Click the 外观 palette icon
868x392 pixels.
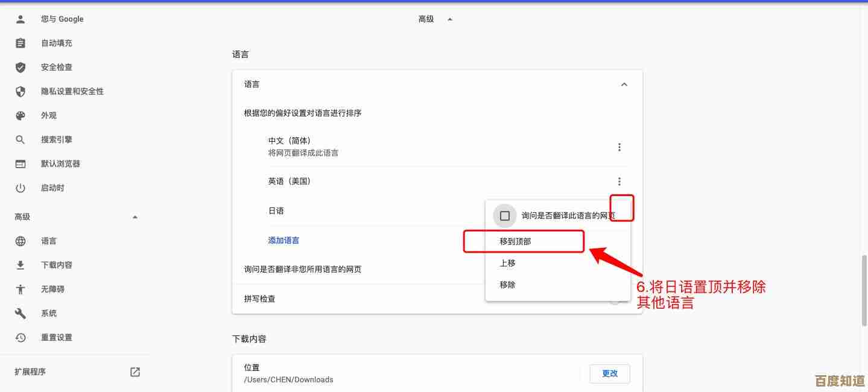click(x=20, y=115)
